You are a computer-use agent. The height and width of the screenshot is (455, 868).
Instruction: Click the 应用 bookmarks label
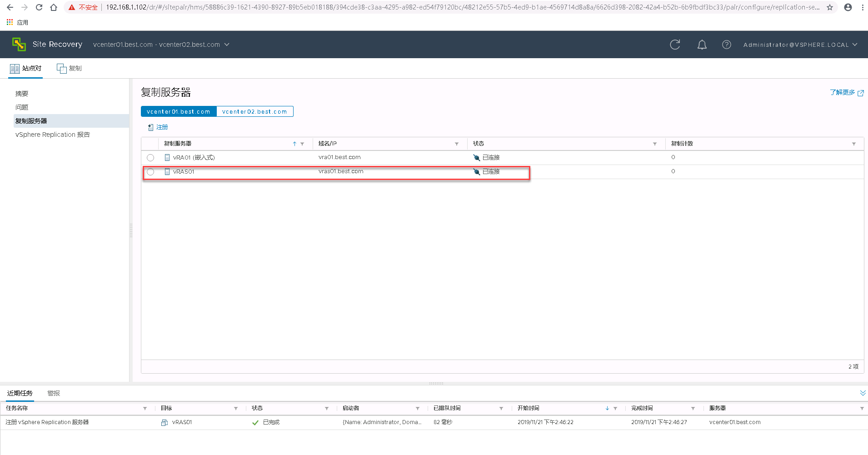click(23, 22)
